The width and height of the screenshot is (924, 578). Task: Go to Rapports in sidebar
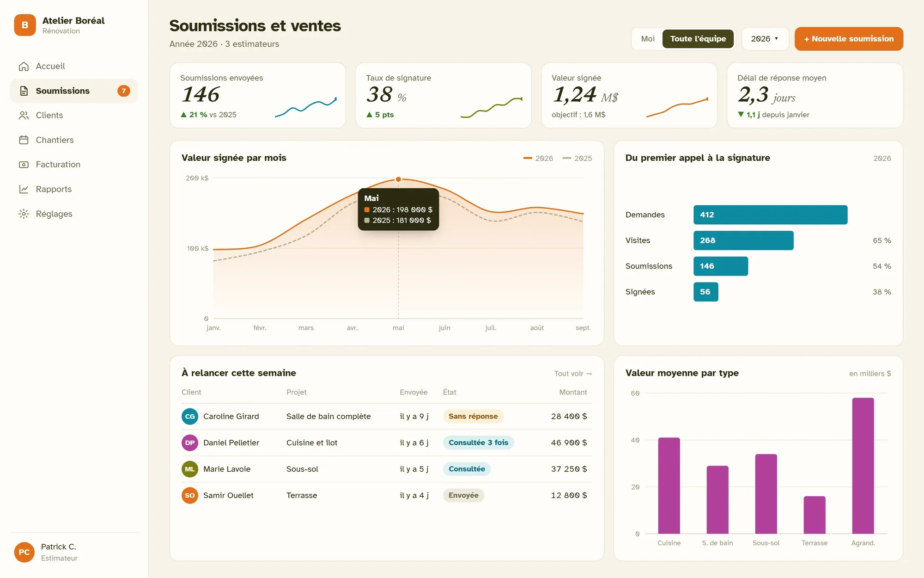coord(74,189)
